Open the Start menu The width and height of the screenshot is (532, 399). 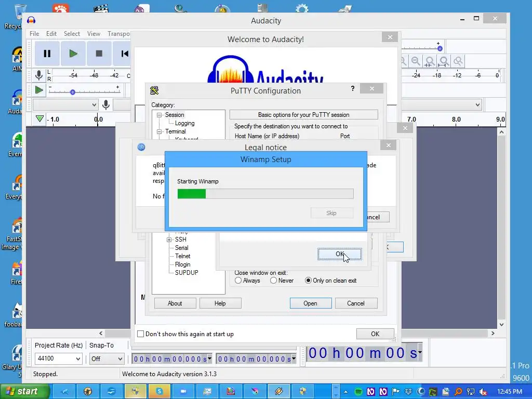24,392
